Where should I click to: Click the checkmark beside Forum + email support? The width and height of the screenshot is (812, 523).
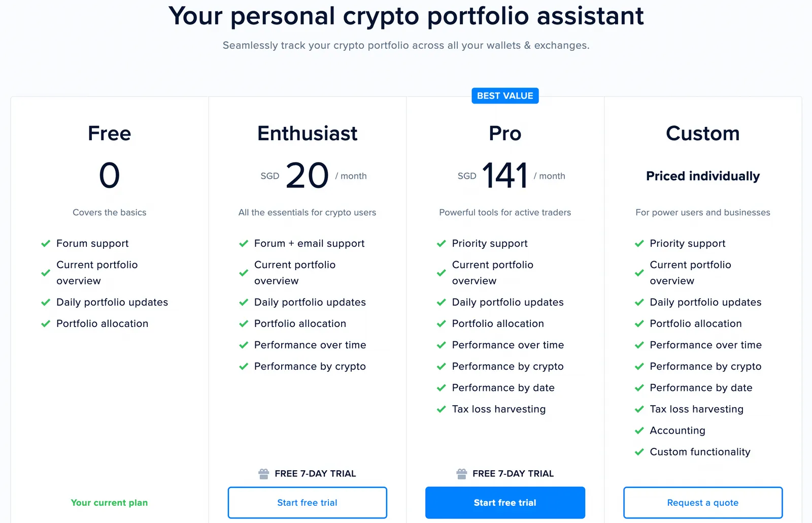click(x=244, y=244)
